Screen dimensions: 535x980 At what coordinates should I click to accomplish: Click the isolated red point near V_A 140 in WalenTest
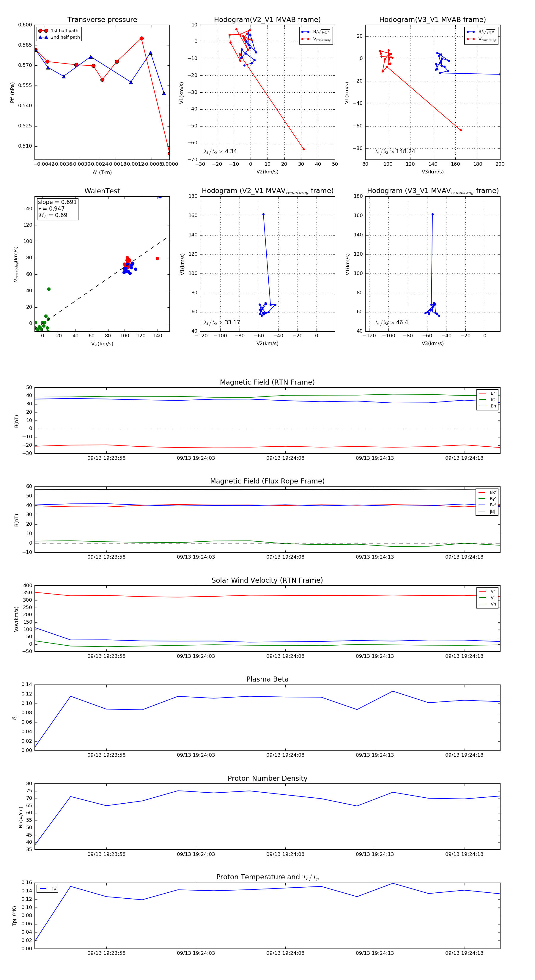click(x=157, y=259)
